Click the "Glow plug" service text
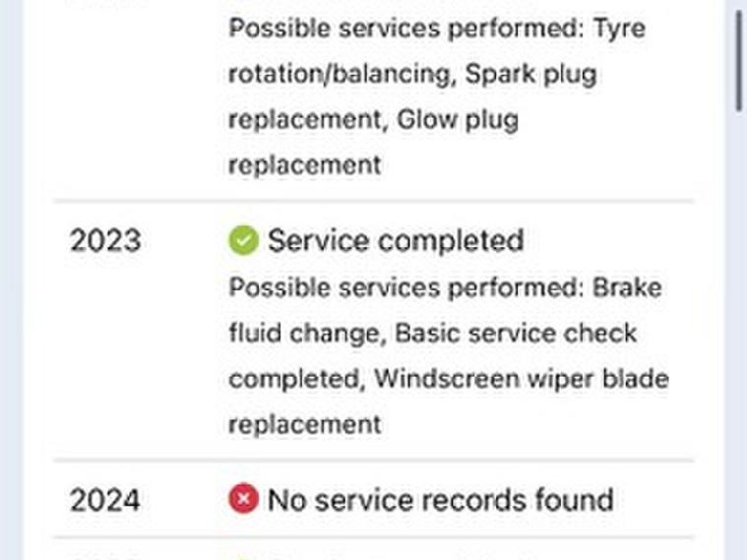 (458, 120)
